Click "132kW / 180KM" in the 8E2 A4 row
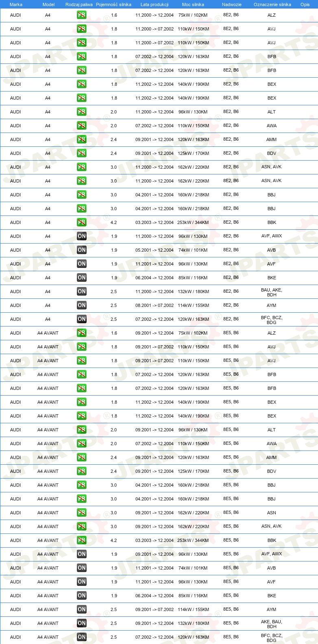The image size is (318, 644). [193, 292]
